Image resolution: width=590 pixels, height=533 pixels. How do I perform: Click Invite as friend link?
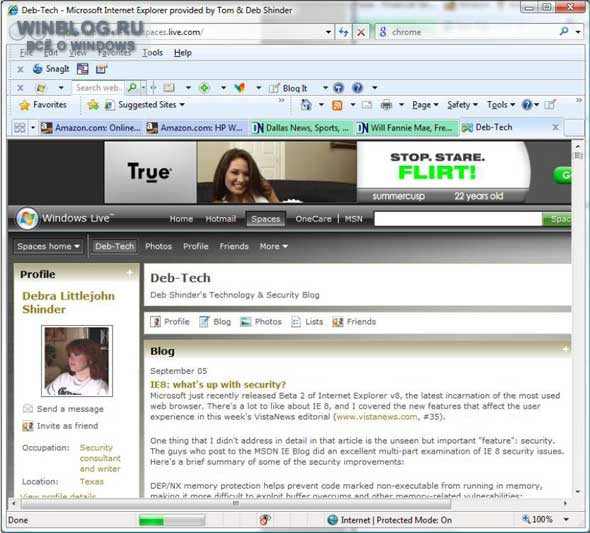pyautogui.click(x=67, y=426)
